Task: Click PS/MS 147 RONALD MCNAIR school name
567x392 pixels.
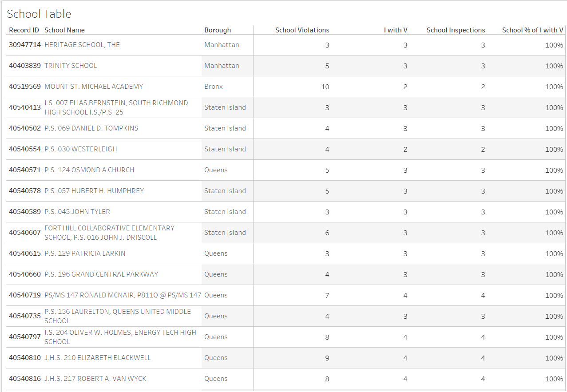Action: coord(123,295)
